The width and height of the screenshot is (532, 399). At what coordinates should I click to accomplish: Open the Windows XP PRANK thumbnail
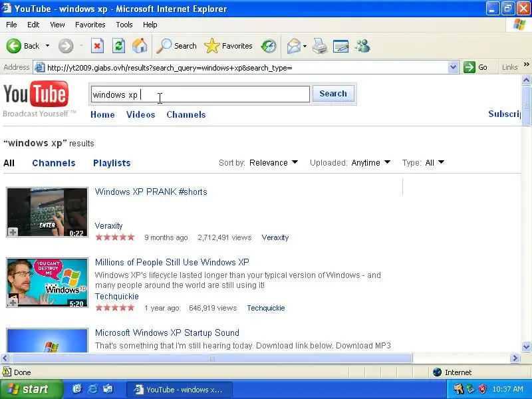point(47,212)
